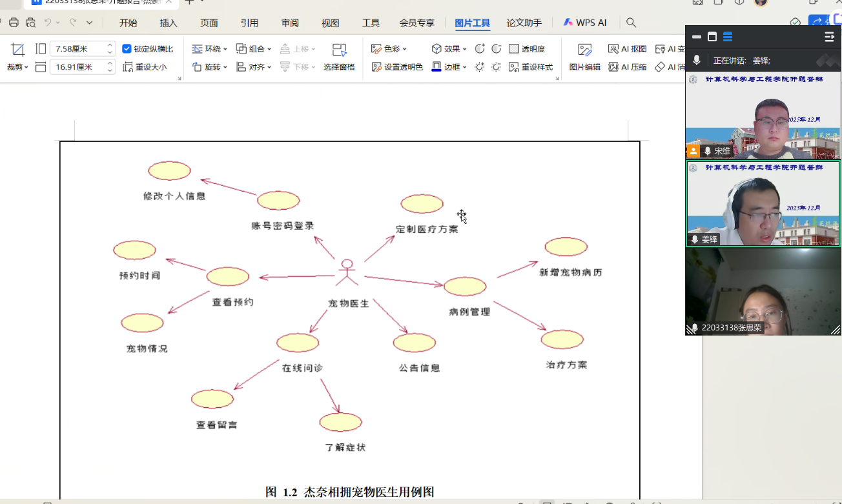Click the Transparency (透明度) control
Image resolution: width=842 pixels, height=504 pixels.
coord(527,49)
